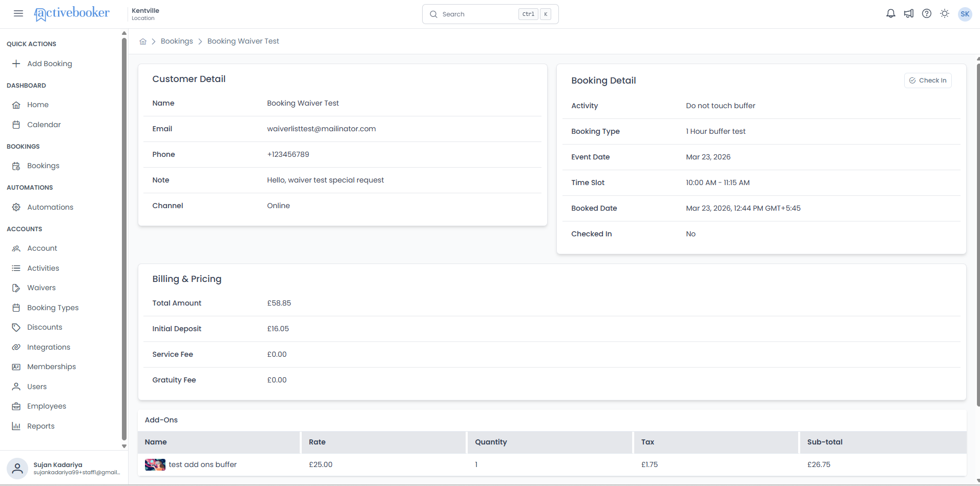
Task: Select Add Booking quick action
Action: tap(50, 64)
